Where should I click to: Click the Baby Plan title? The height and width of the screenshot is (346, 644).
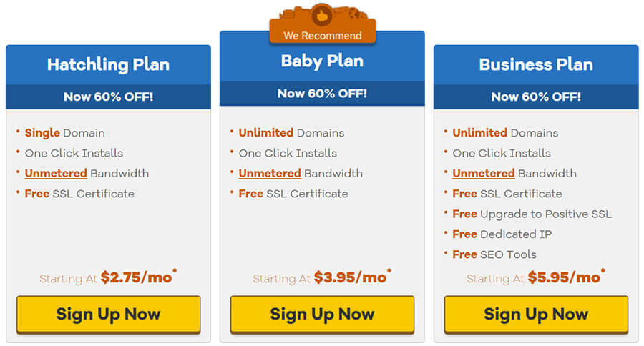(322, 61)
